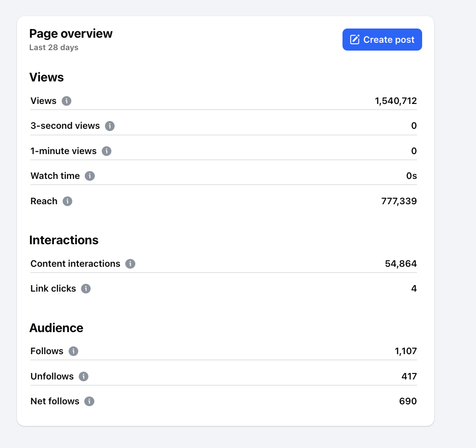Select the Watch time value 0s
The height and width of the screenshot is (448, 476).
412,176
